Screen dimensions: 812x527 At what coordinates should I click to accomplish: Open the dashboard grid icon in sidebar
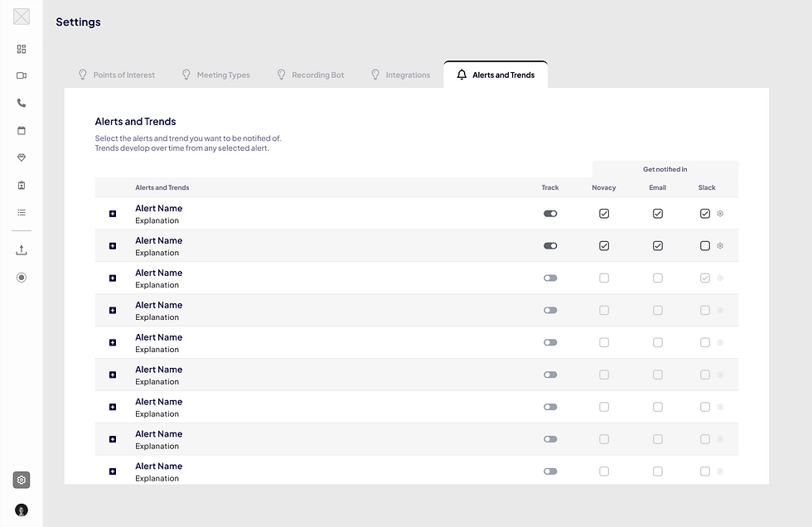tap(22, 49)
